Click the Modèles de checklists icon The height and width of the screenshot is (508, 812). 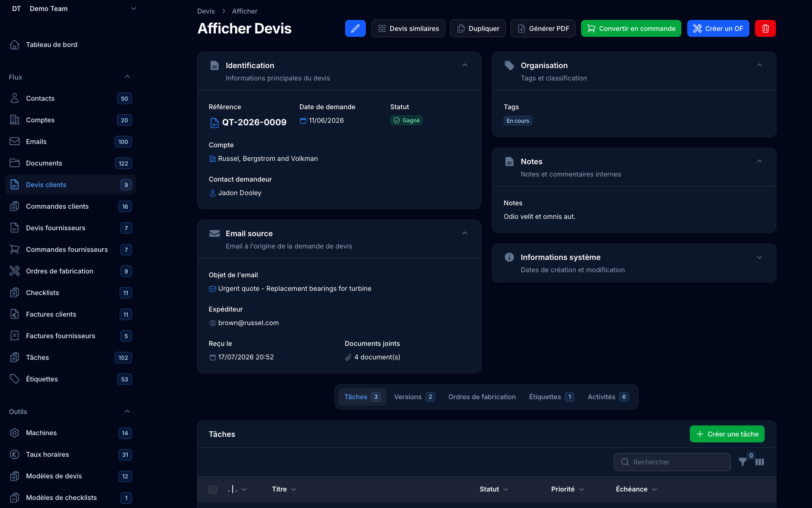point(15,497)
